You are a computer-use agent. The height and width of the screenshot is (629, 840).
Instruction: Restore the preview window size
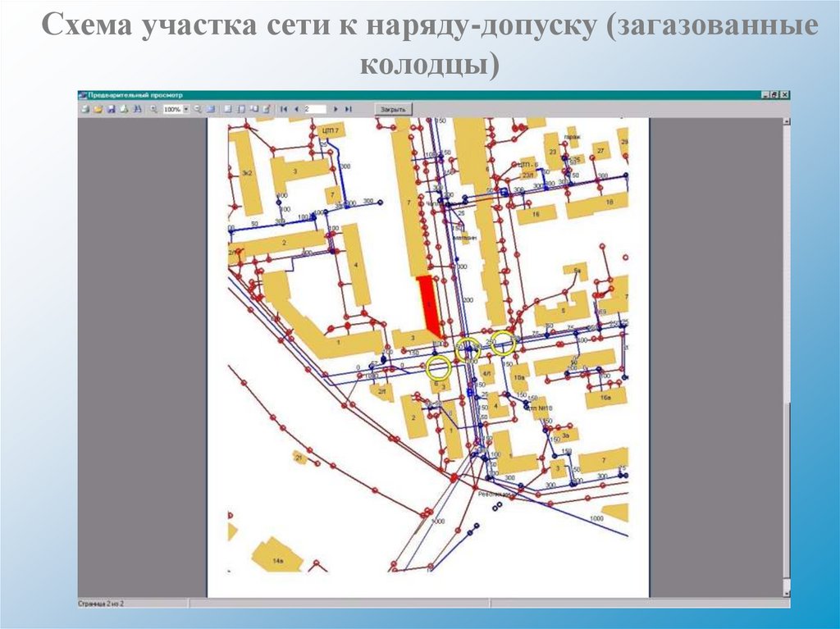[774, 95]
